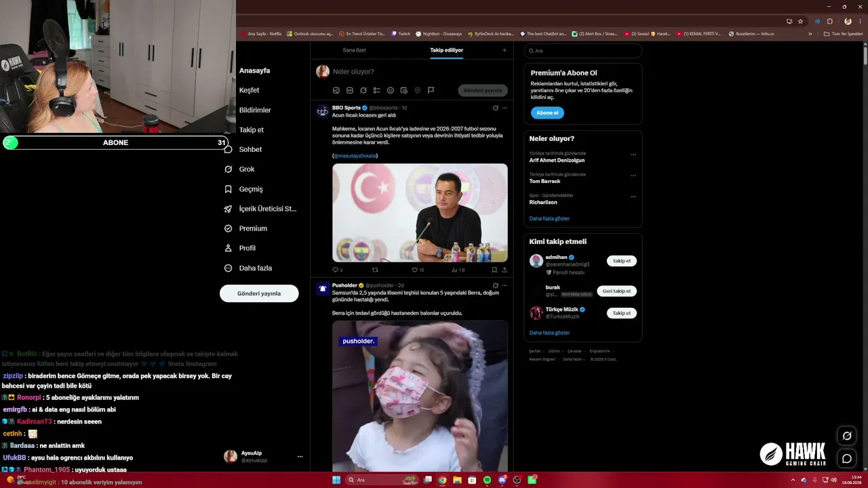Click Grok explain icon on Pusholder post

[x=496, y=285]
